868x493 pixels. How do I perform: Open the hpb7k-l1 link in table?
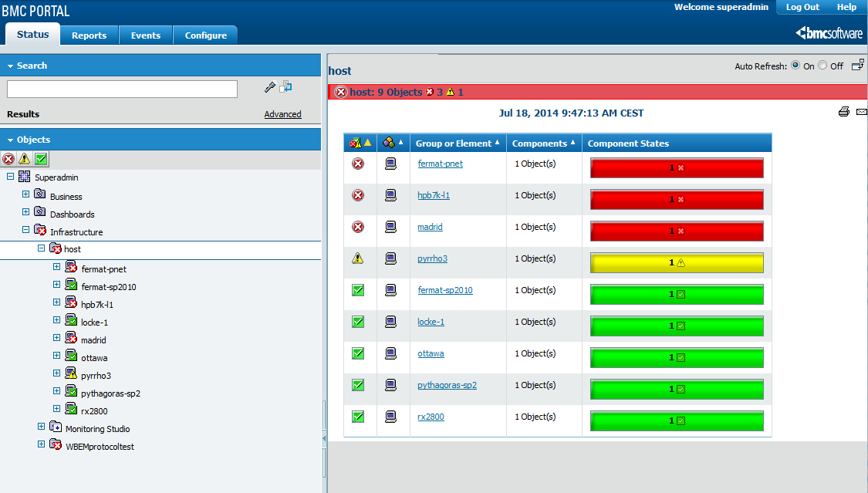tap(434, 195)
